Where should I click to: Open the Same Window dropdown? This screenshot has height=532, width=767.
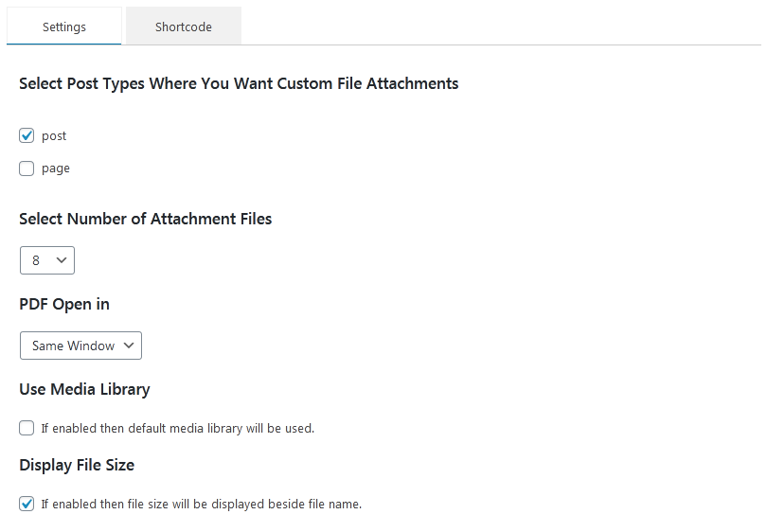tap(80, 346)
